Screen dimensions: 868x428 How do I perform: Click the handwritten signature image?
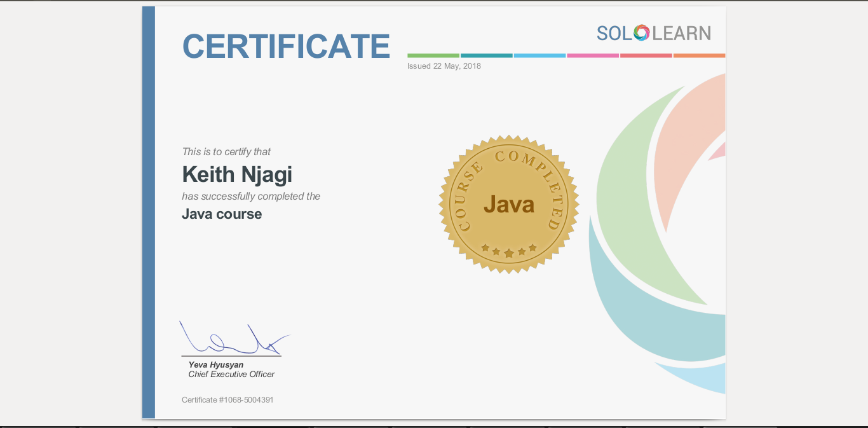point(234,338)
